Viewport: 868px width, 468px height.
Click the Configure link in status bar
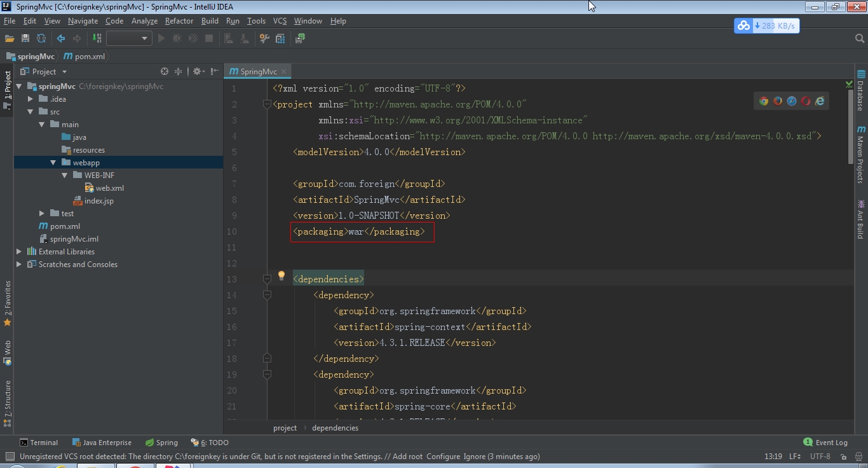click(443, 457)
